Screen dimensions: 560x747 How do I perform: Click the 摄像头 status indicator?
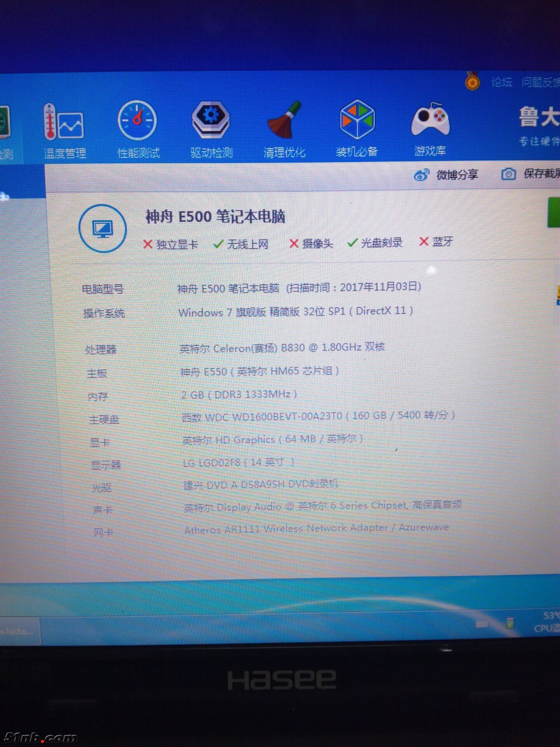point(311,244)
